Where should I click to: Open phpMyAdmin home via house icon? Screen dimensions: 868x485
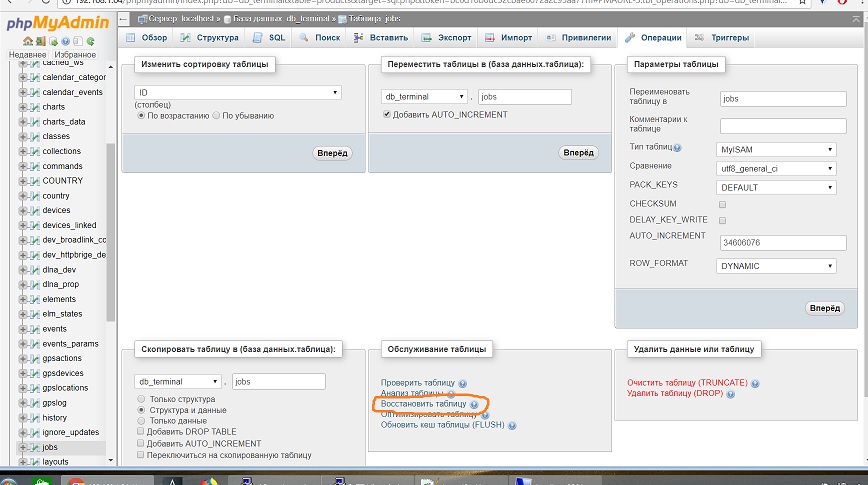[x=28, y=41]
